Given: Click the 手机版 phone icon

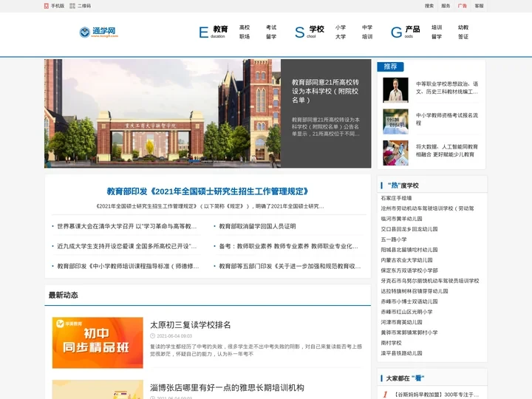Looking at the screenshot, I should tap(47, 6).
